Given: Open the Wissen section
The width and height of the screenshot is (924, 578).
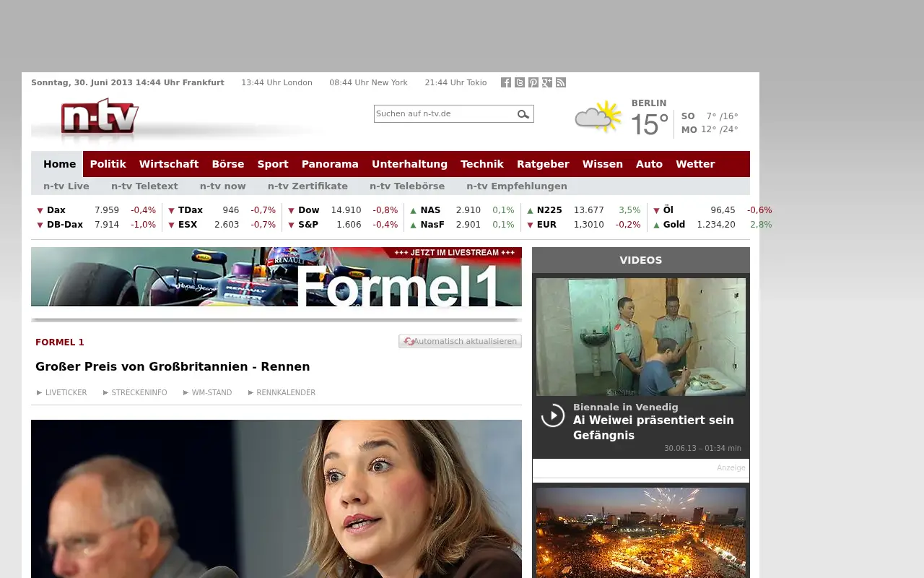Looking at the screenshot, I should pos(603,164).
